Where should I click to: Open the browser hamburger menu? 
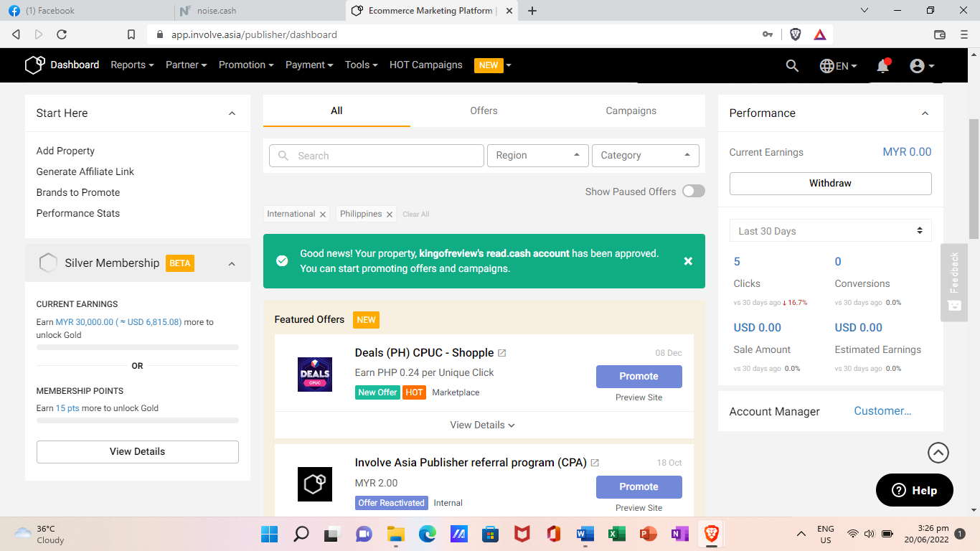pyautogui.click(x=963, y=34)
